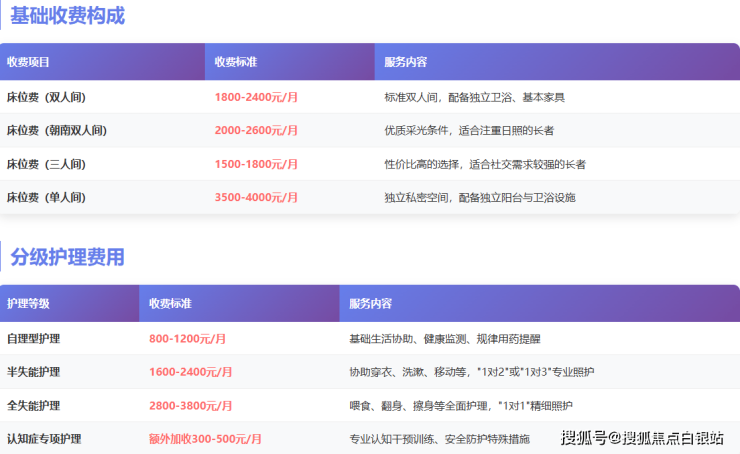Click the 1800-2400元/月 price

pos(257,98)
